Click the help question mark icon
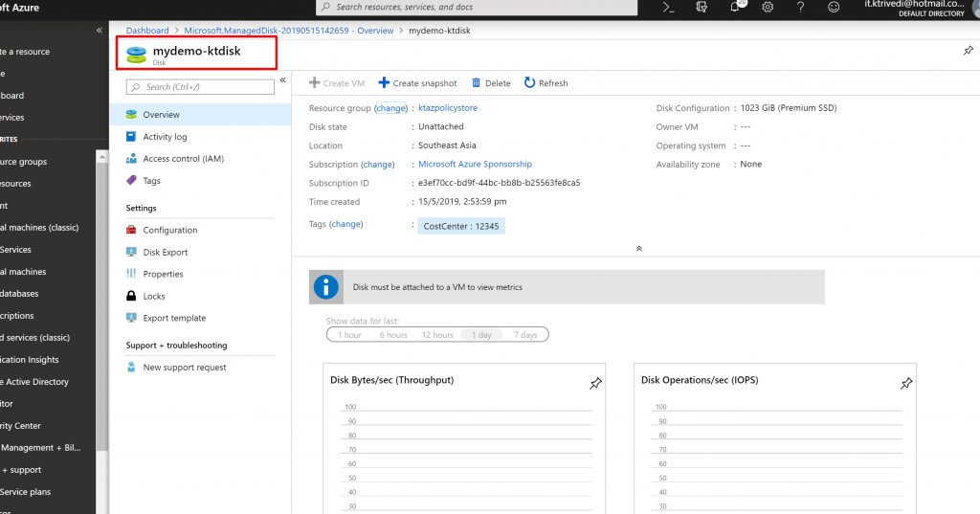This screenshot has width=980, height=514. 800,7
